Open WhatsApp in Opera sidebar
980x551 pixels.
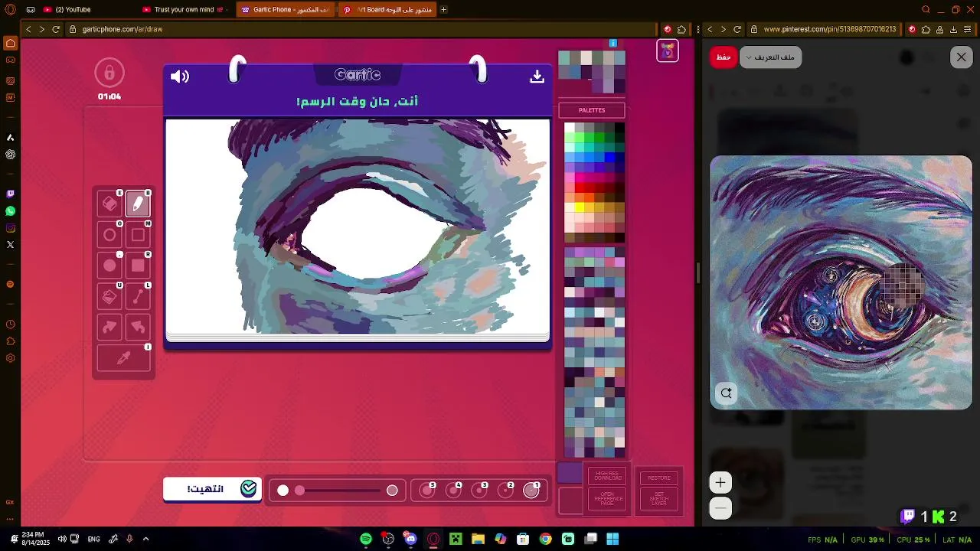10,211
